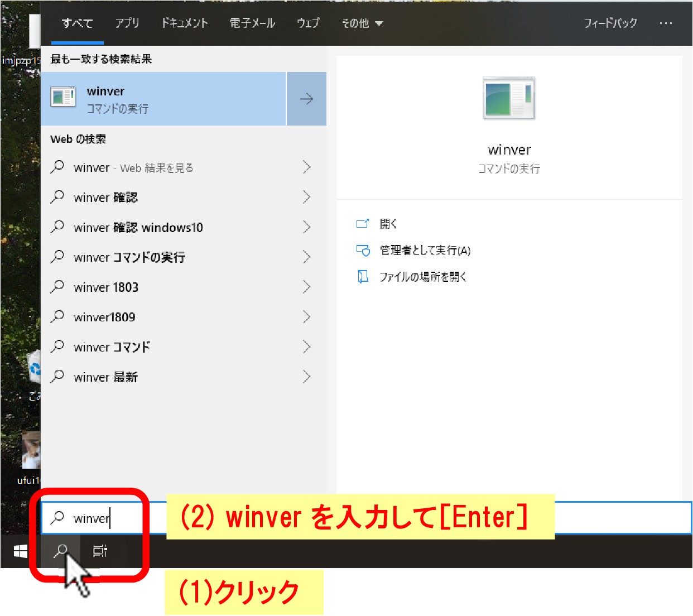Open Task View from the taskbar
This screenshot has width=693, height=616.
[100, 551]
